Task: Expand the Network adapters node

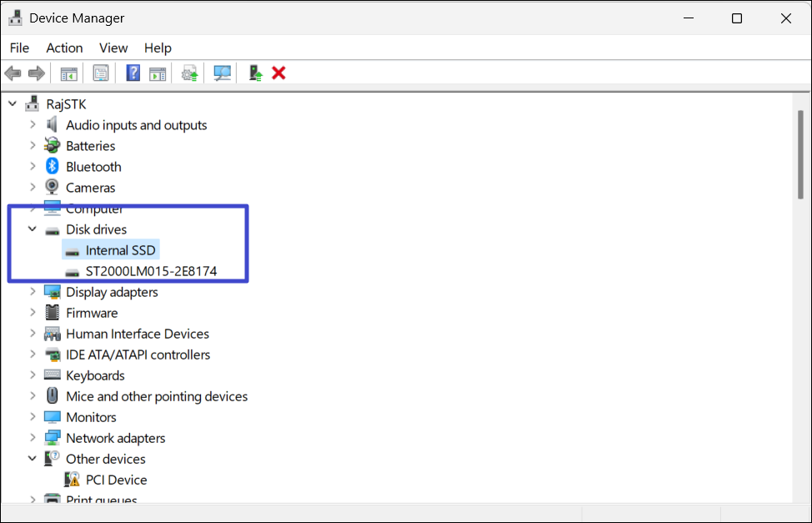Action: coord(33,438)
